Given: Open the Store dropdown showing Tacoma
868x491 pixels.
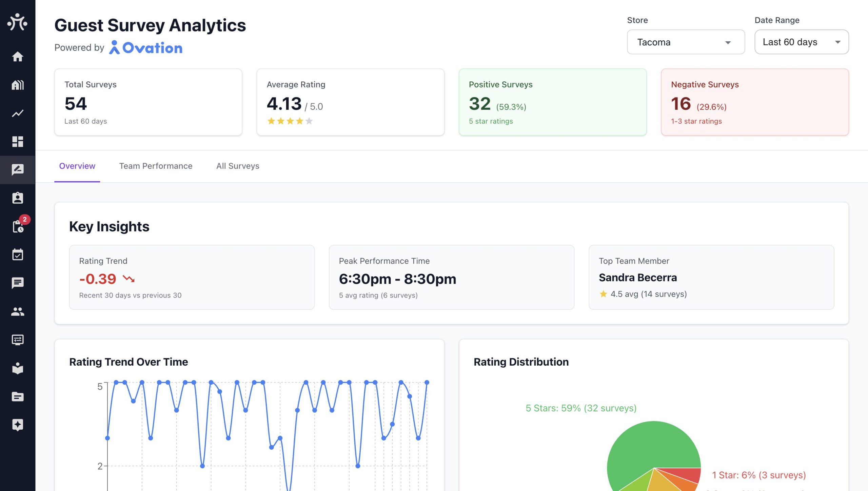Looking at the screenshot, I should pyautogui.click(x=686, y=42).
